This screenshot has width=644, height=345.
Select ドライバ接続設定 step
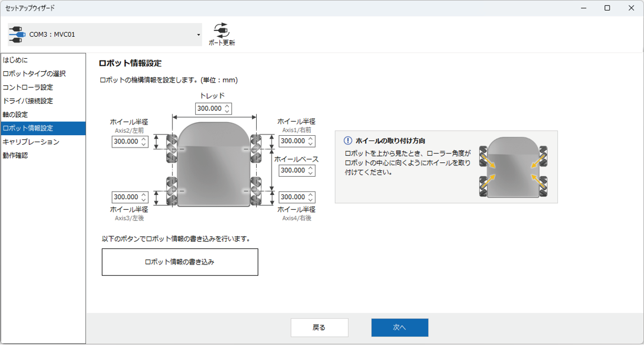click(x=28, y=101)
